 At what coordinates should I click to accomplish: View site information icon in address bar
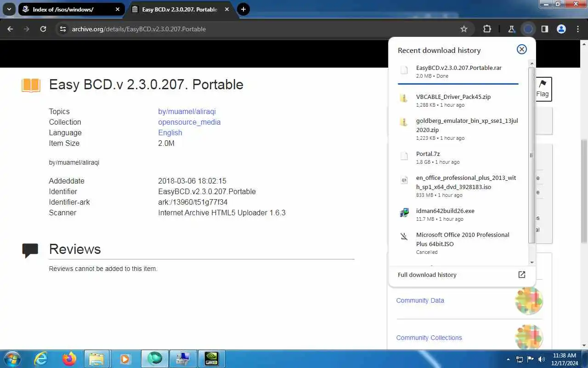63,29
